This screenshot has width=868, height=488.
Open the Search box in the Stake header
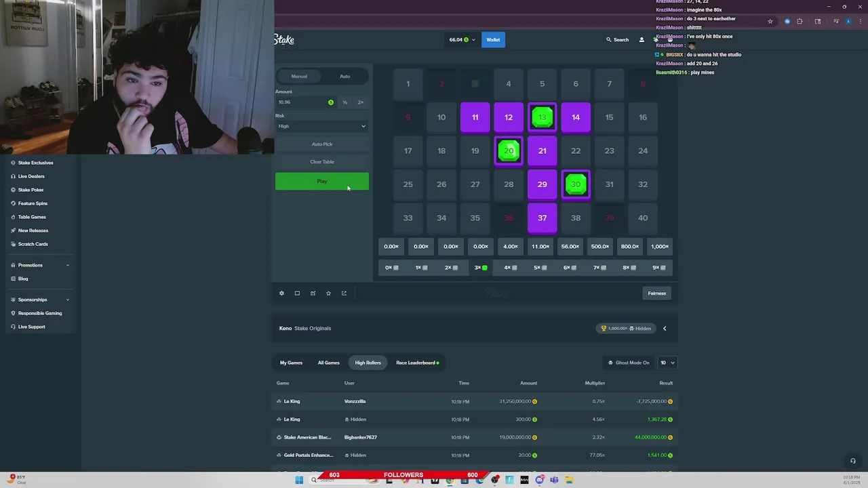(617, 40)
